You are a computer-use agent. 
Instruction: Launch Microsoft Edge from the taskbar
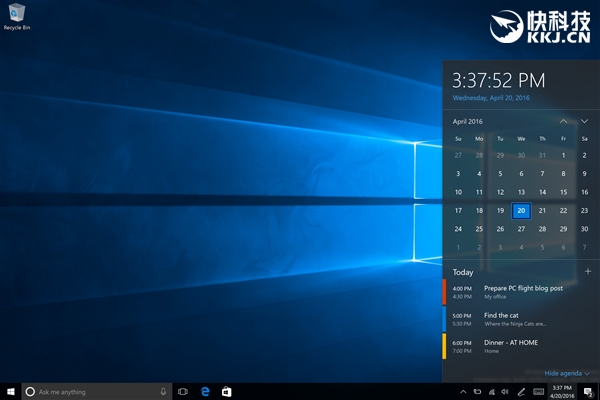[x=205, y=391]
